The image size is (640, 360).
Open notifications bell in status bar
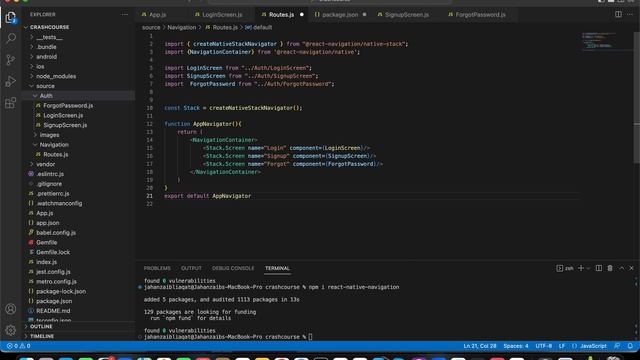pyautogui.click(x=630, y=346)
